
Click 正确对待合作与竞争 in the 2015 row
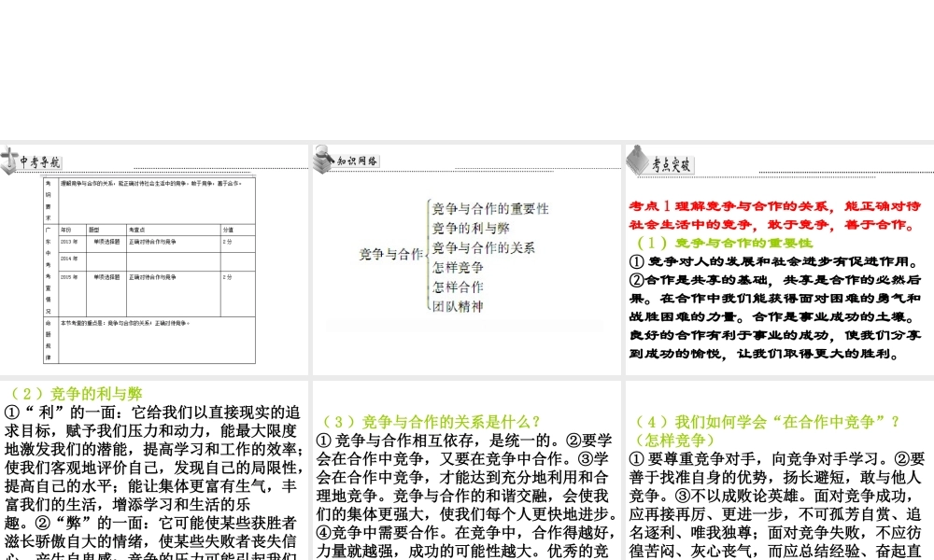coord(152,277)
